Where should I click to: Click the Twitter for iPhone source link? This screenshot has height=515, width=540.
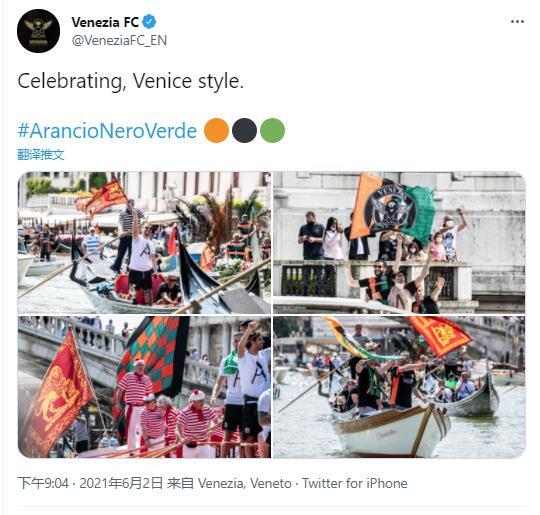tap(355, 483)
